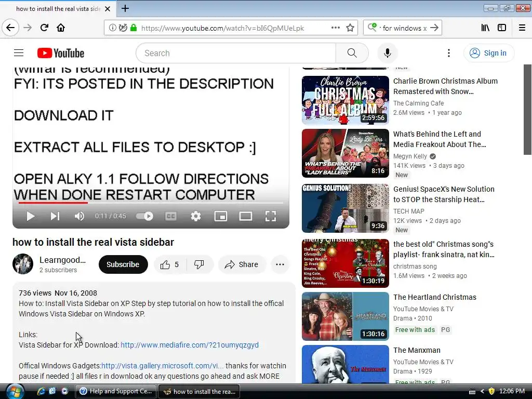Open Firefox library icon

(x=485, y=28)
